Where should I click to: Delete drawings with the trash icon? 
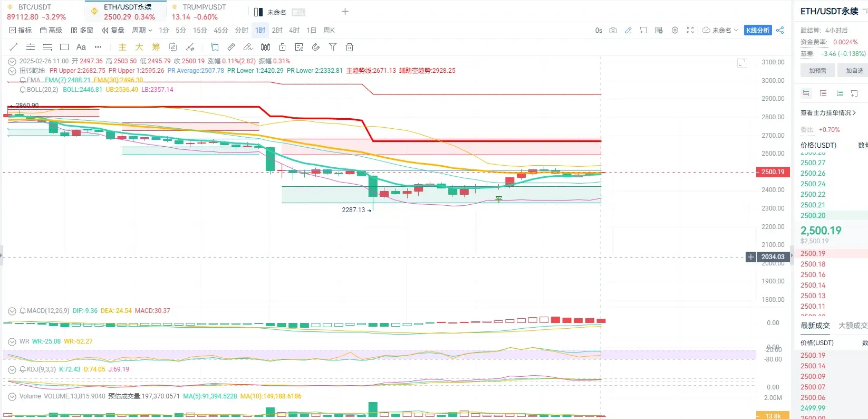pos(350,47)
